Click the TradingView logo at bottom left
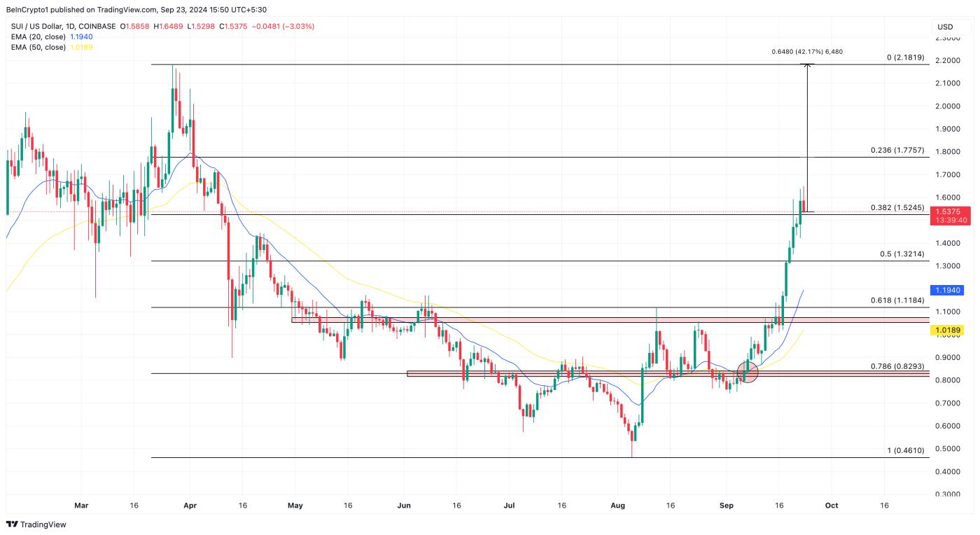 click(35, 524)
